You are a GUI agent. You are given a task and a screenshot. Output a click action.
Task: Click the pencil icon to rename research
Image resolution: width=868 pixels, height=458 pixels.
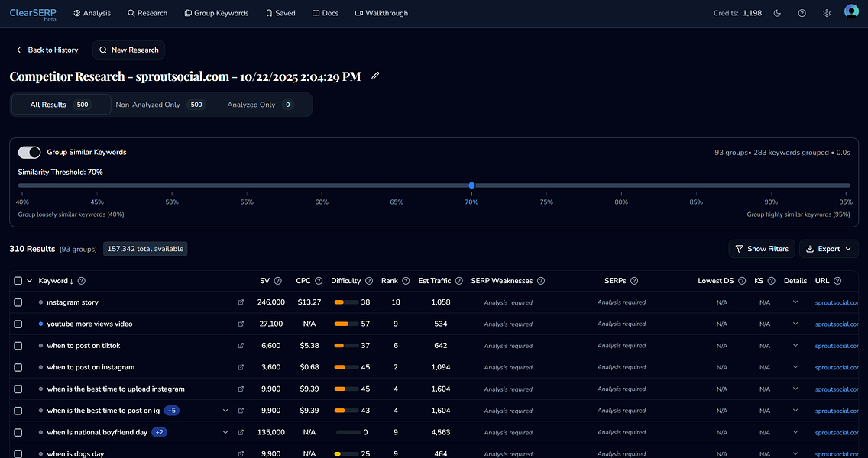click(x=375, y=76)
